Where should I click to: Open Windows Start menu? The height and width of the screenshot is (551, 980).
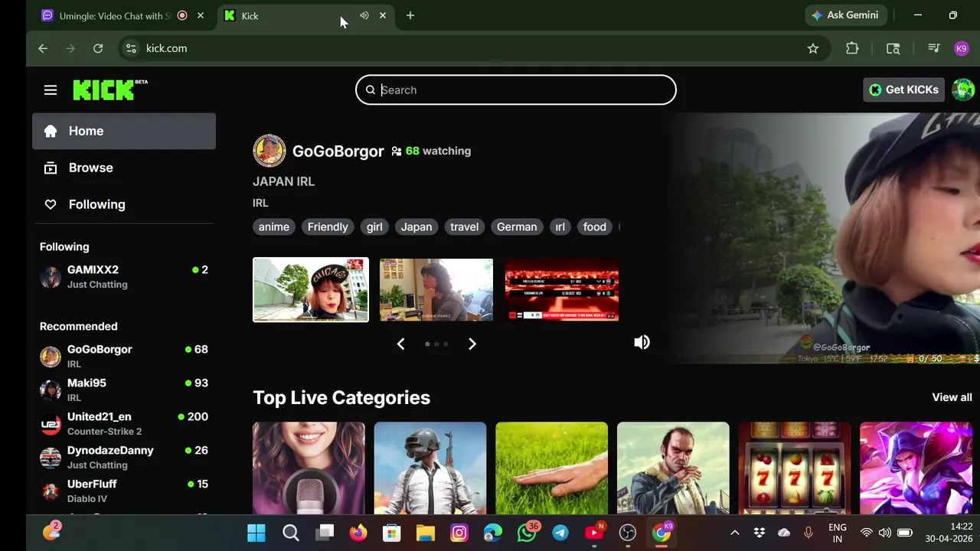click(x=256, y=533)
